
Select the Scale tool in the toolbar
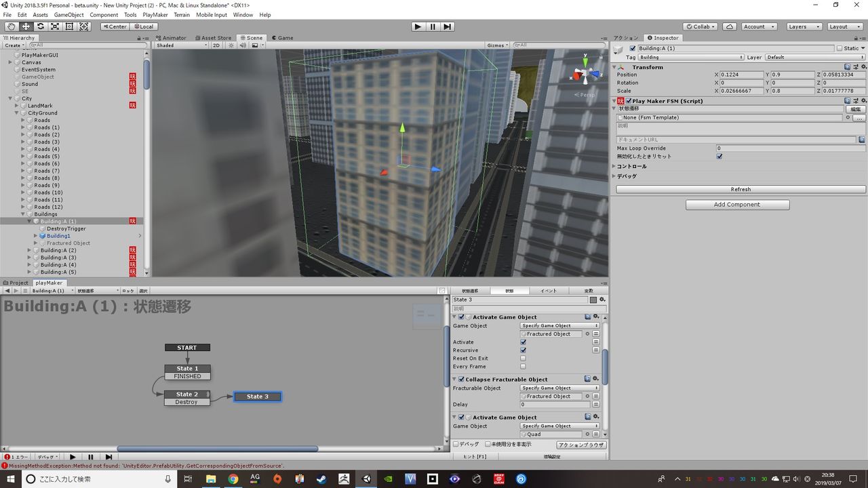pos(55,26)
